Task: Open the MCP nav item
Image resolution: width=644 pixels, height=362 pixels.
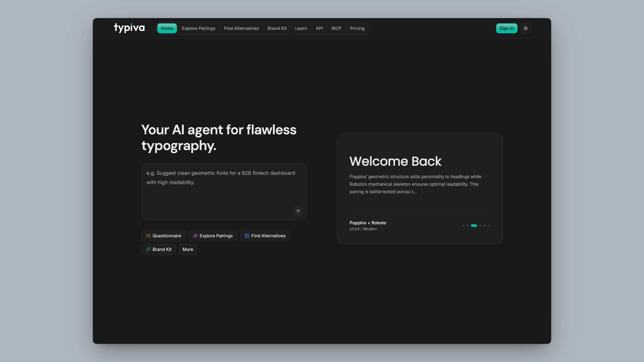Action: pos(336,28)
